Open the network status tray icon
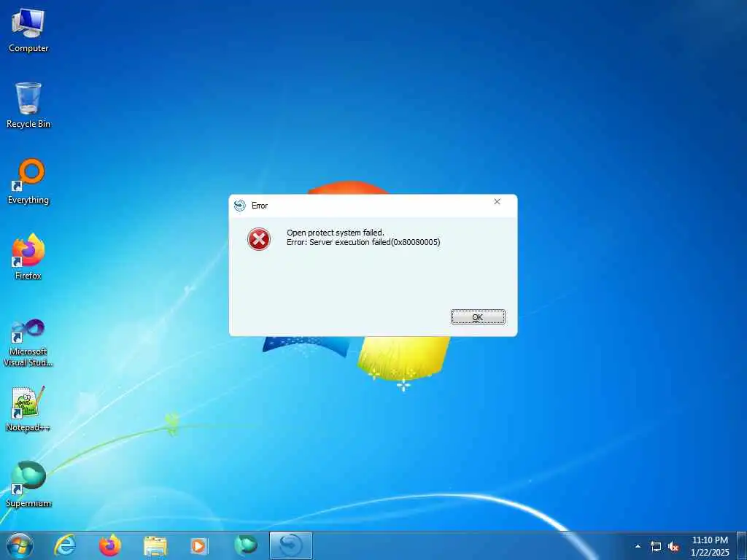The height and width of the screenshot is (560, 747). click(656, 547)
